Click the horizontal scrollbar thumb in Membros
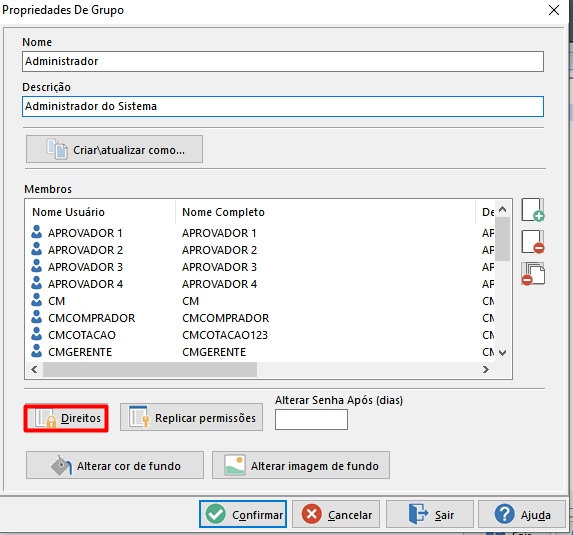Screen dimensions: 573x535 coord(150,369)
